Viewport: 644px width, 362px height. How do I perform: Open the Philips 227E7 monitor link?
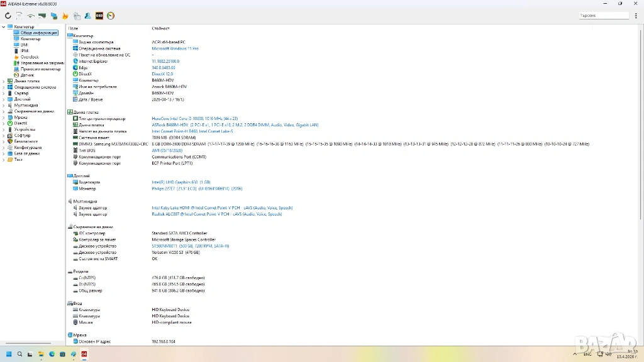[197, 189]
